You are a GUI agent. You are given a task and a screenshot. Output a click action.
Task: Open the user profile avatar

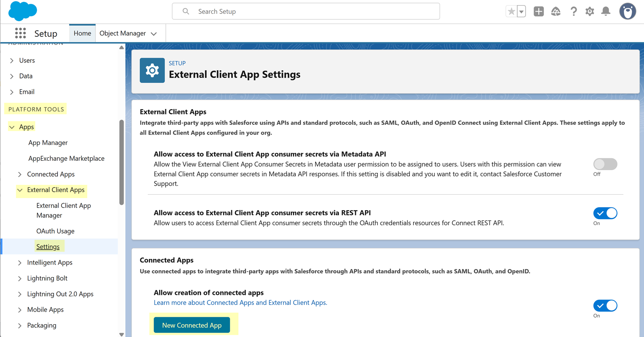(x=627, y=12)
